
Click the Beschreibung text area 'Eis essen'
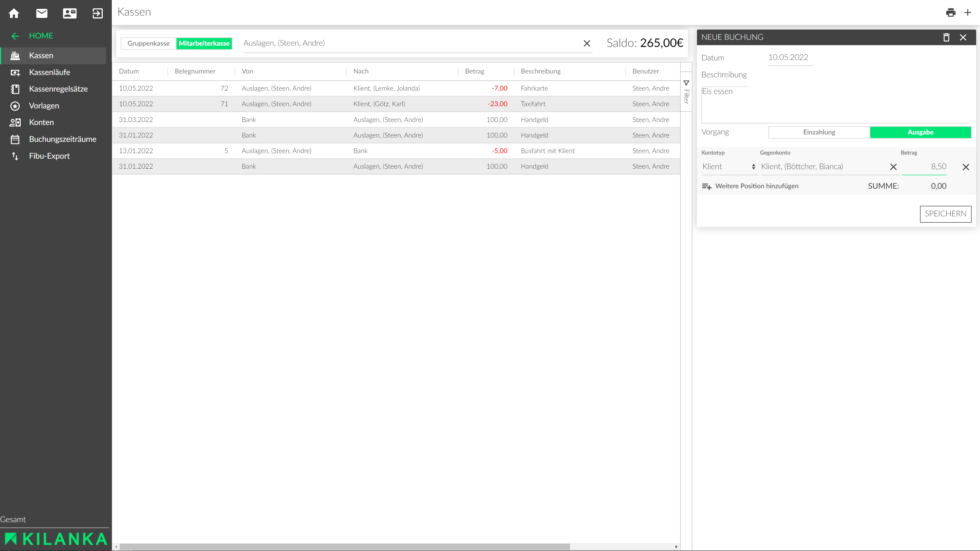(x=835, y=105)
